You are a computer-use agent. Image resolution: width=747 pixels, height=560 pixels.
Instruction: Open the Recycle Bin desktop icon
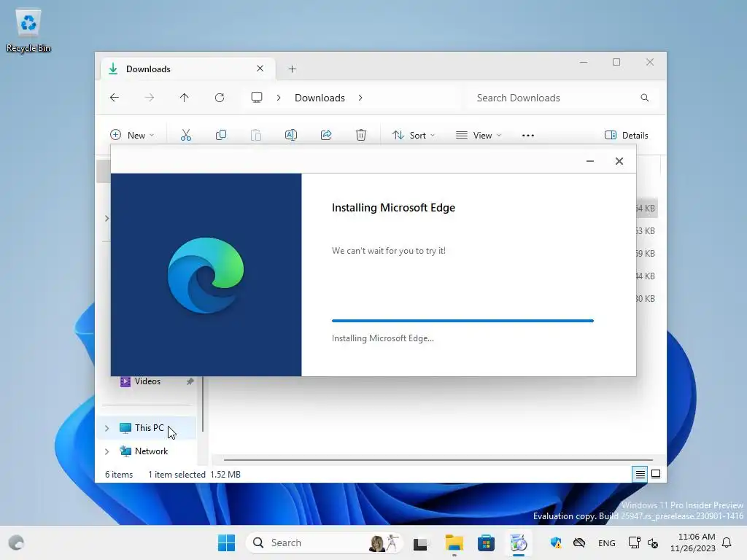tap(28, 31)
